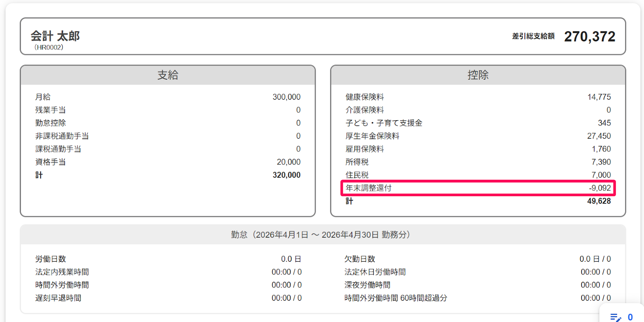The width and height of the screenshot is (644, 322).
Task: Click the 残業手当 label
Action: (x=51, y=110)
